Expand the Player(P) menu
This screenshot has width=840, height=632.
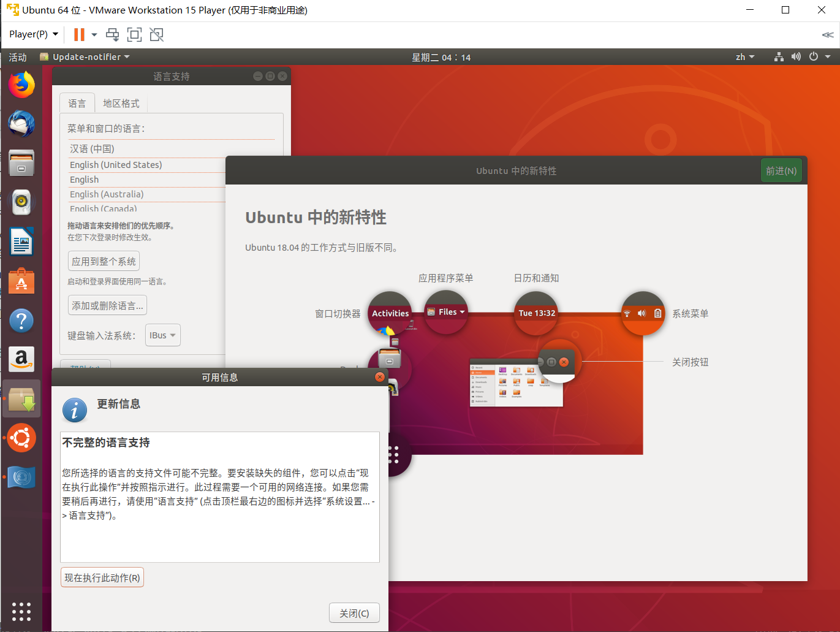34,34
